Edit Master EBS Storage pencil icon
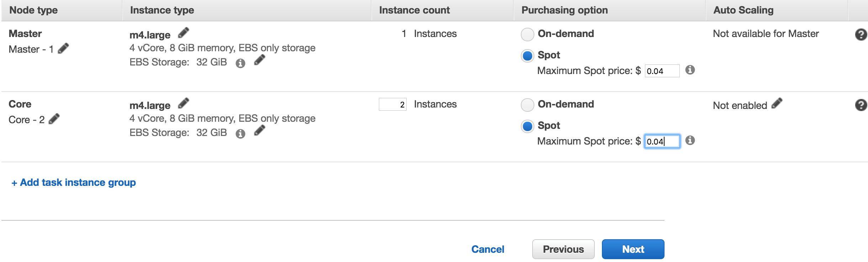Screen dimensions: 868x262 (x=260, y=60)
